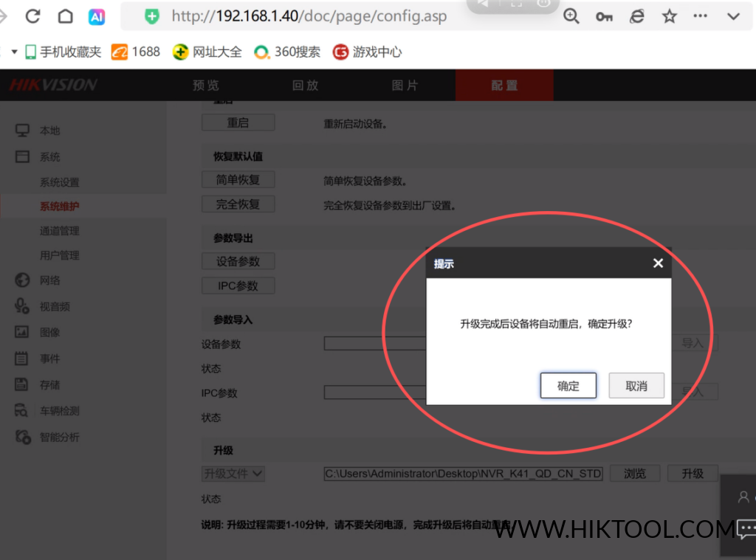This screenshot has height=560, width=756.
Task: Open 本地 monitor icon in sidebar
Action: coord(22,130)
